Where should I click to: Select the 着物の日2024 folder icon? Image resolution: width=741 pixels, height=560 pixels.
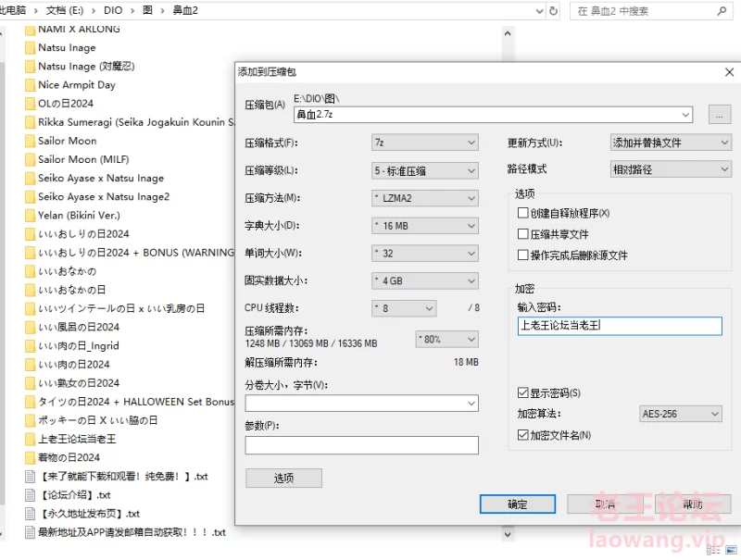pyautogui.click(x=30, y=457)
